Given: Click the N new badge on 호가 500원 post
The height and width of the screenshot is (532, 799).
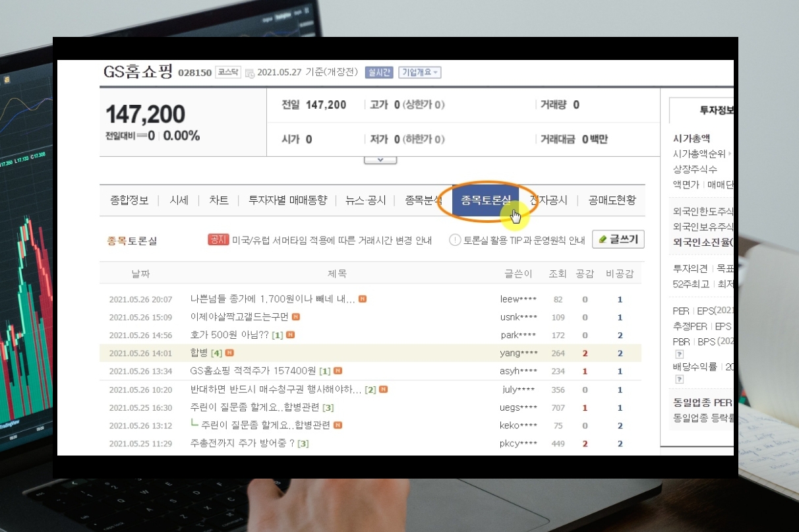Looking at the screenshot, I should (291, 335).
